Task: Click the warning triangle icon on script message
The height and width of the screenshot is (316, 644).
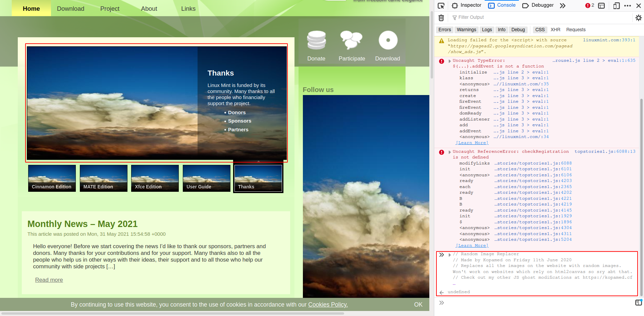Action: pos(441,41)
